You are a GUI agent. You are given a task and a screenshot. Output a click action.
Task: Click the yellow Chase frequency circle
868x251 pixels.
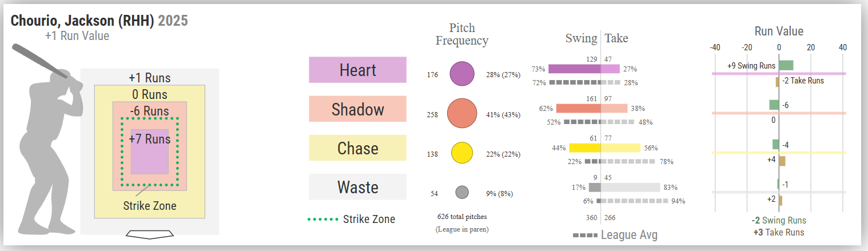[462, 153]
